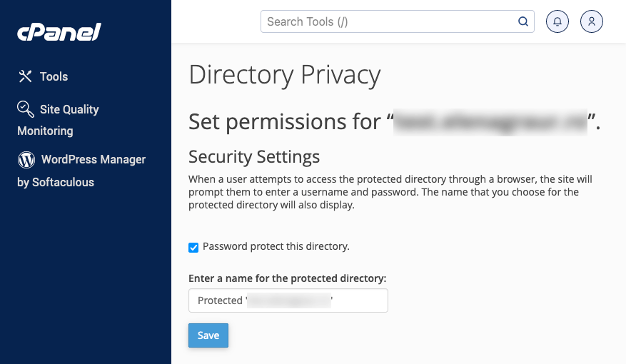The image size is (626, 364).
Task: Open the Tools icon in sidebar
Action: 25,76
